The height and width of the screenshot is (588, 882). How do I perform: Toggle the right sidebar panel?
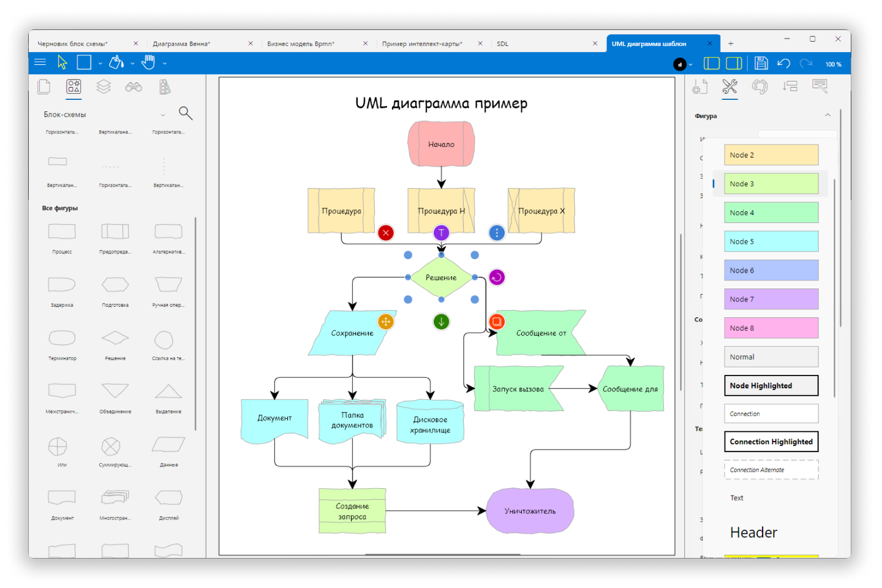[x=734, y=63]
